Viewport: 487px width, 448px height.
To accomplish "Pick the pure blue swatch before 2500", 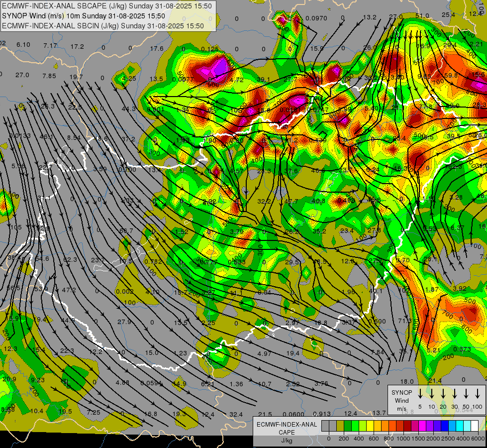I will [x=444, y=426].
